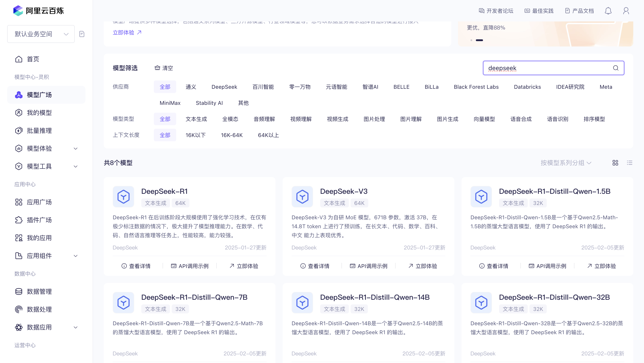Open API调用示例 for DeepSeek-R1
644x363 pixels.
pos(190,266)
